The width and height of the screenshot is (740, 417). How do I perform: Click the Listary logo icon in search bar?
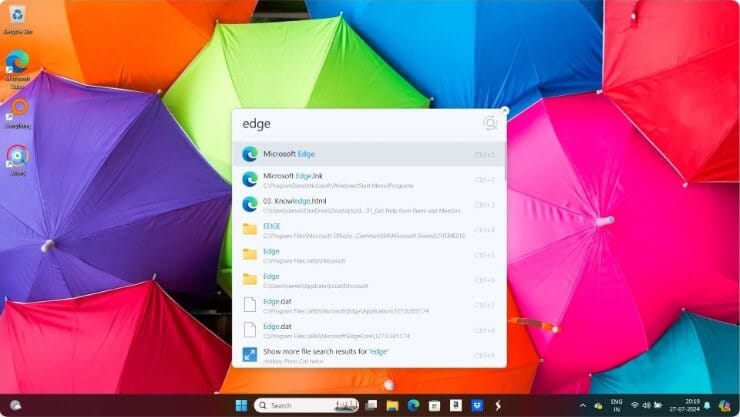pyautogui.click(x=490, y=124)
